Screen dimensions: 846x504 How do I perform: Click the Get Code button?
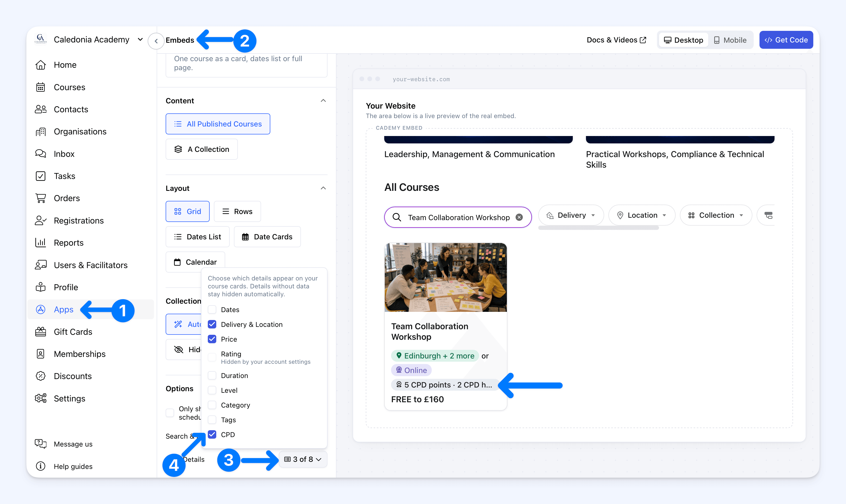pyautogui.click(x=786, y=40)
